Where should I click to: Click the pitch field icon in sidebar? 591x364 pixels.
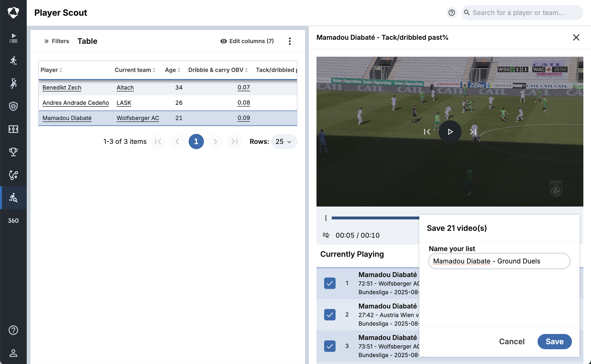[13, 129]
